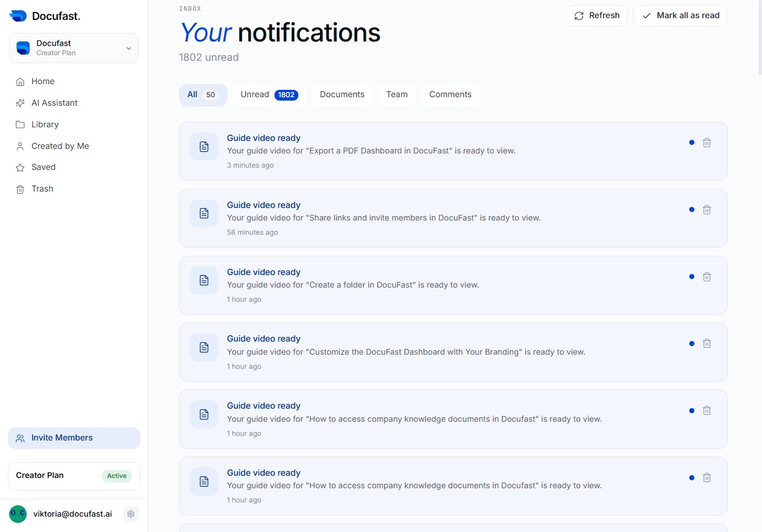Go to Home in the sidebar

pos(74,81)
